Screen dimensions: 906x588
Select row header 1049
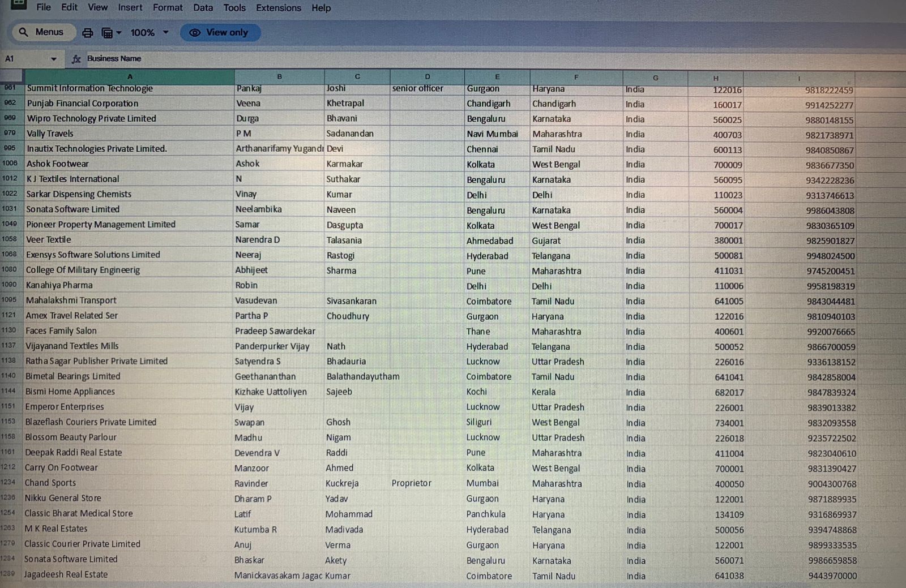click(x=10, y=224)
